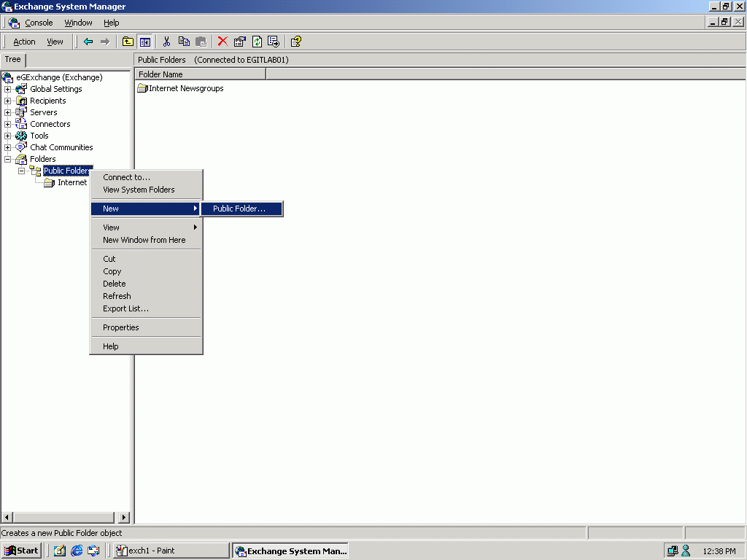Click the Start button
The width and height of the screenshot is (747, 560).
pyautogui.click(x=21, y=551)
